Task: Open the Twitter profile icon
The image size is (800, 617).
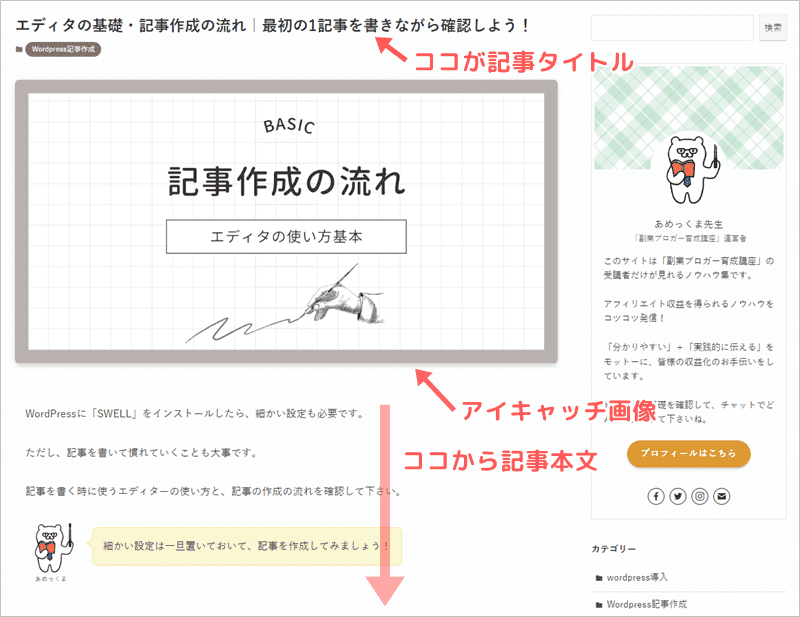Action: (x=678, y=496)
